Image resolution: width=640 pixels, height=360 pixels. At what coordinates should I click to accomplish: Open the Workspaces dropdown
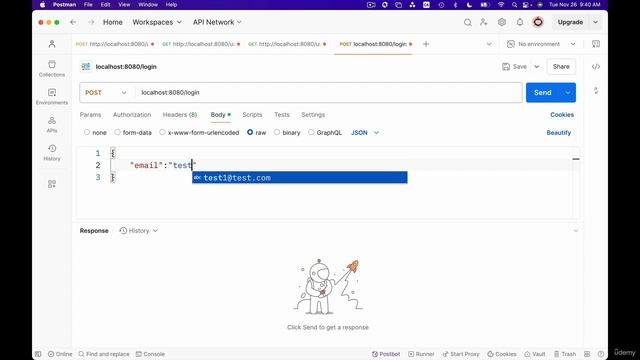(x=157, y=22)
